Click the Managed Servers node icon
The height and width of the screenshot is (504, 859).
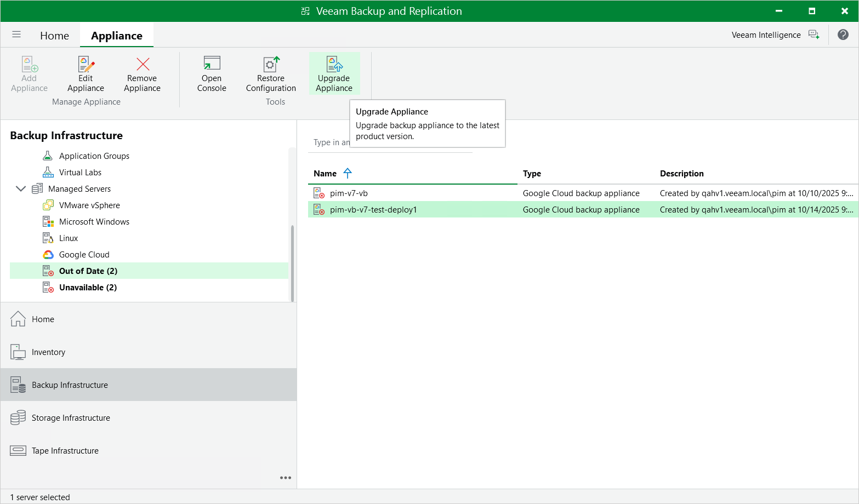[37, 188]
